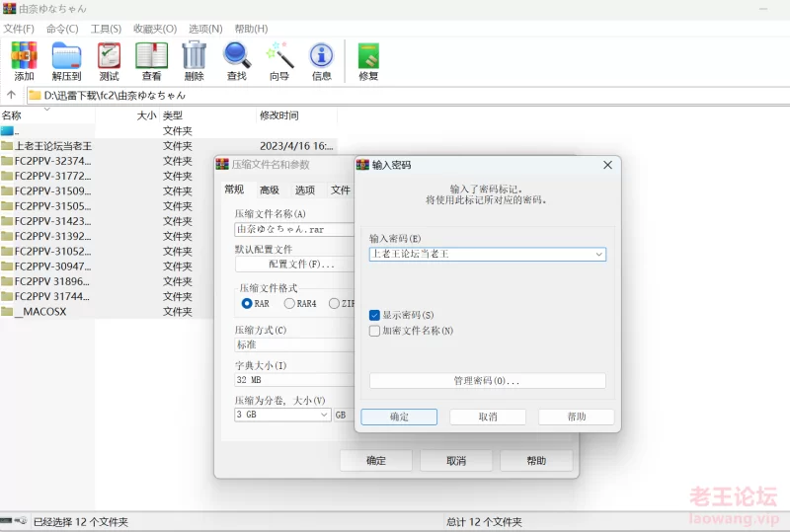Select the FC2PPV-31052 folder icon
This screenshot has width=790, height=532.
[x=7, y=252]
